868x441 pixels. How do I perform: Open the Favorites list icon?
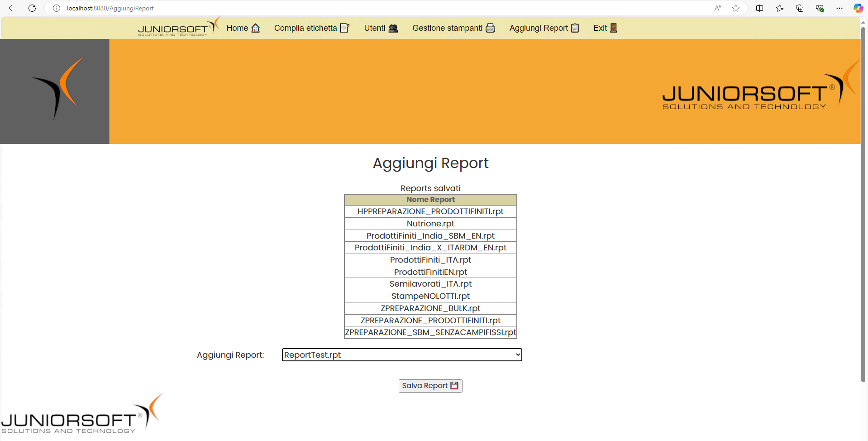coord(779,8)
